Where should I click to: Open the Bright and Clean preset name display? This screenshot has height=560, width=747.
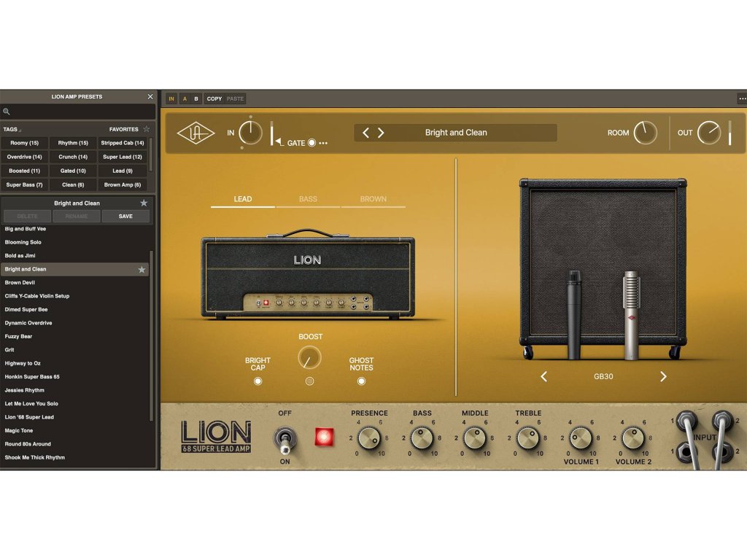coord(455,133)
